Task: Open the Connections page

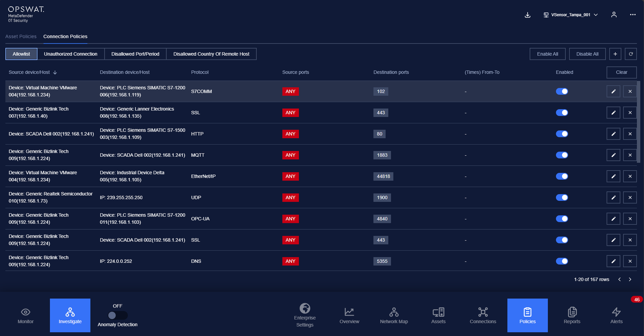Action: pyautogui.click(x=483, y=315)
